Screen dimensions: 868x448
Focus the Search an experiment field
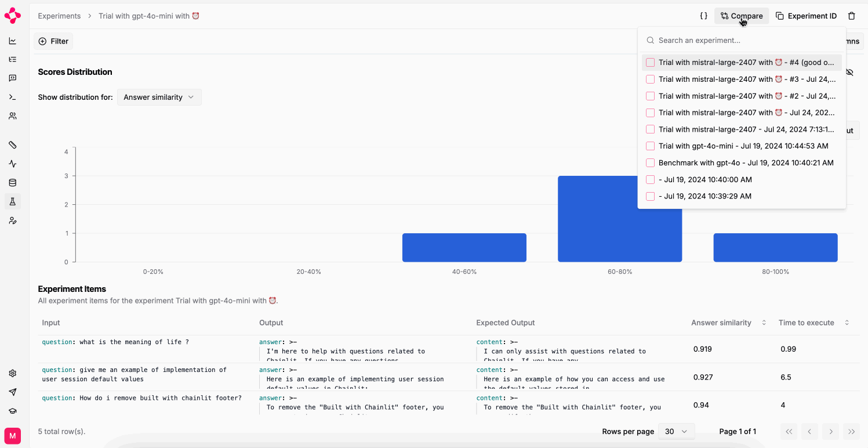[x=742, y=41]
